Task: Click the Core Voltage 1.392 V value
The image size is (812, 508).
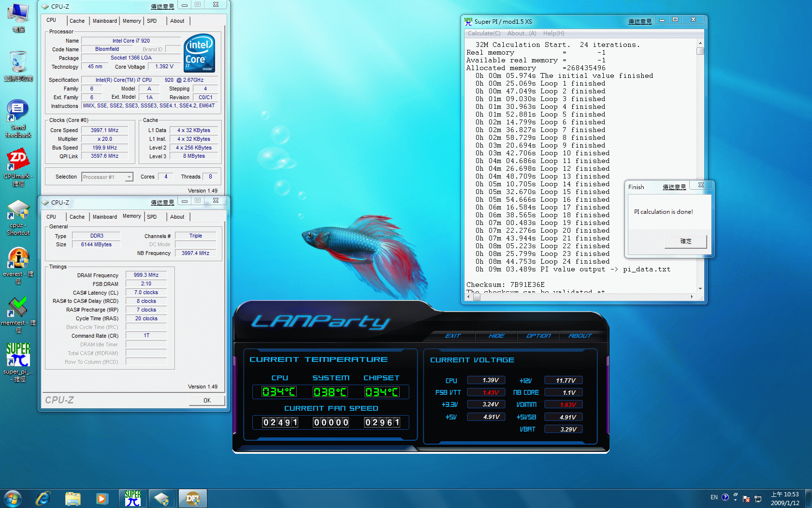Action: 164,66
